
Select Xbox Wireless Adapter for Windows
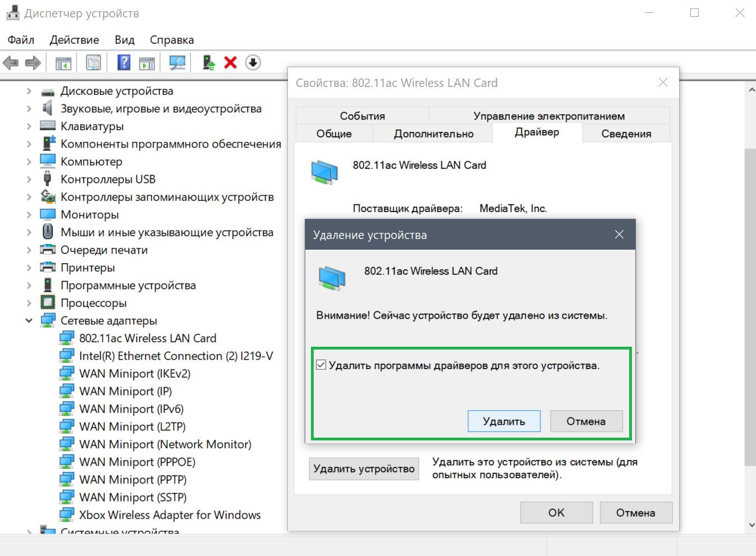pos(170,515)
